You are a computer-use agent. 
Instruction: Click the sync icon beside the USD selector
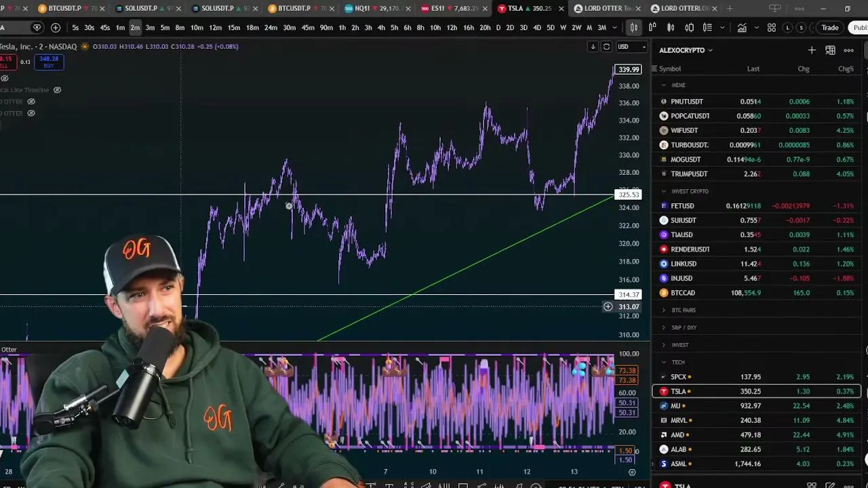607,47
